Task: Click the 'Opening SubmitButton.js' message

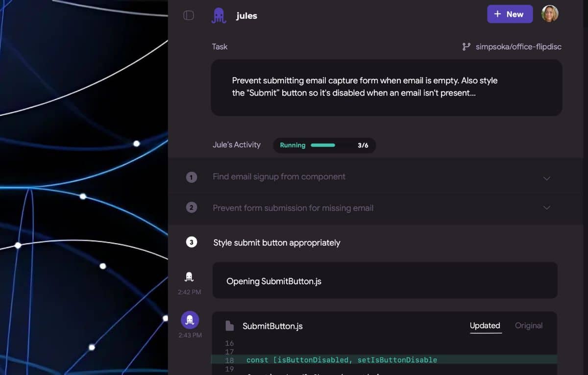Action: click(385, 281)
